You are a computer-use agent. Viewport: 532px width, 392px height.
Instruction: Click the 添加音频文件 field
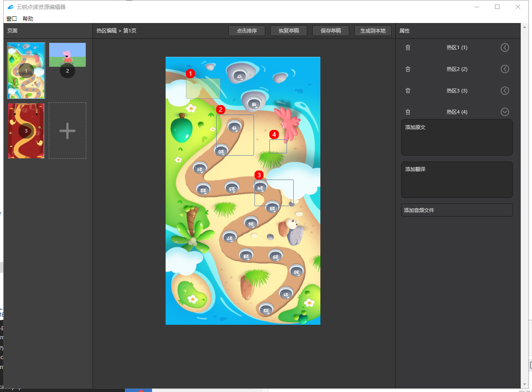coord(457,210)
